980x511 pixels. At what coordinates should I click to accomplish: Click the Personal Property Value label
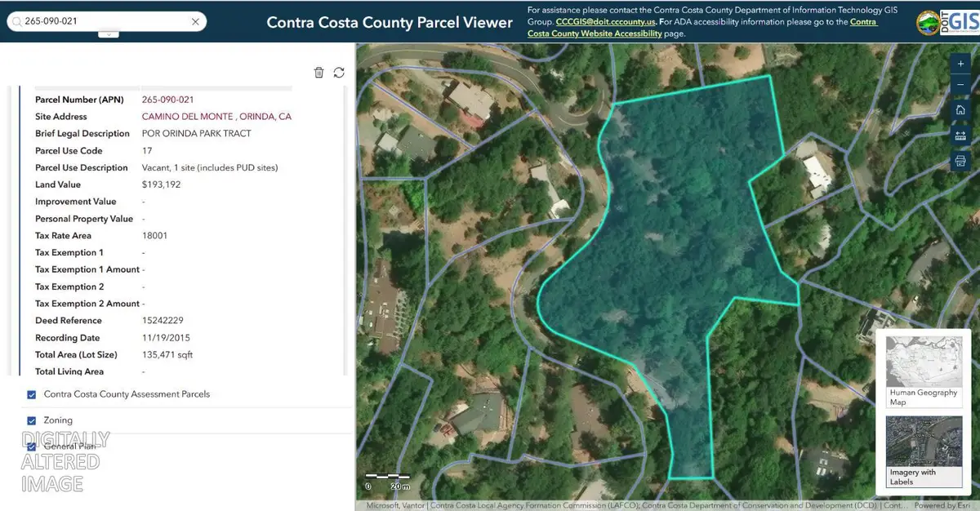[84, 219]
